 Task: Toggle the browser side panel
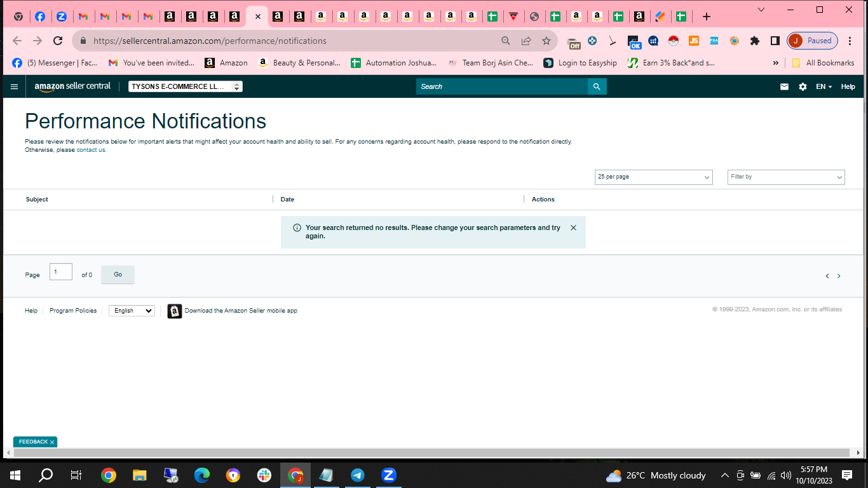[x=775, y=41]
